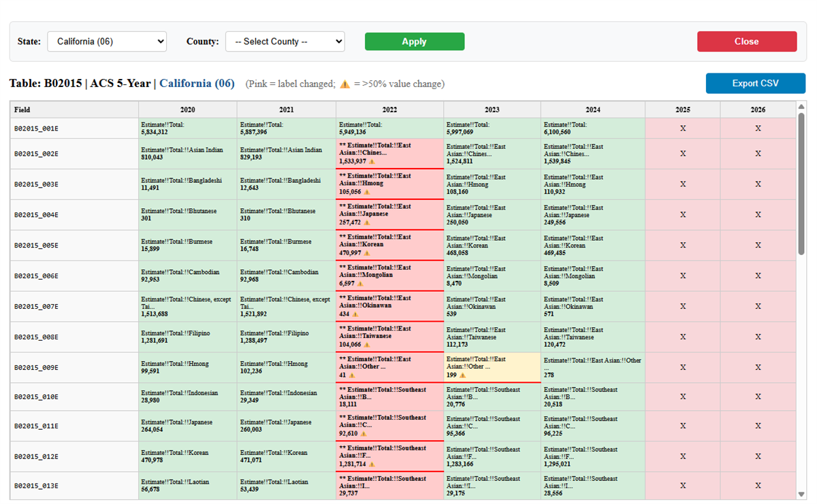
Task: Click the 2021 column header
Action: (287, 110)
